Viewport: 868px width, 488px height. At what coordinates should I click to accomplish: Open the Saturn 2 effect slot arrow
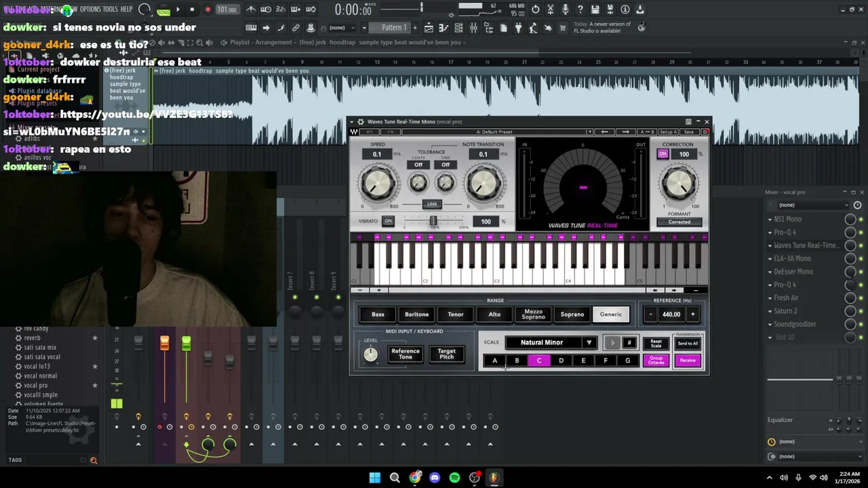[x=770, y=311]
